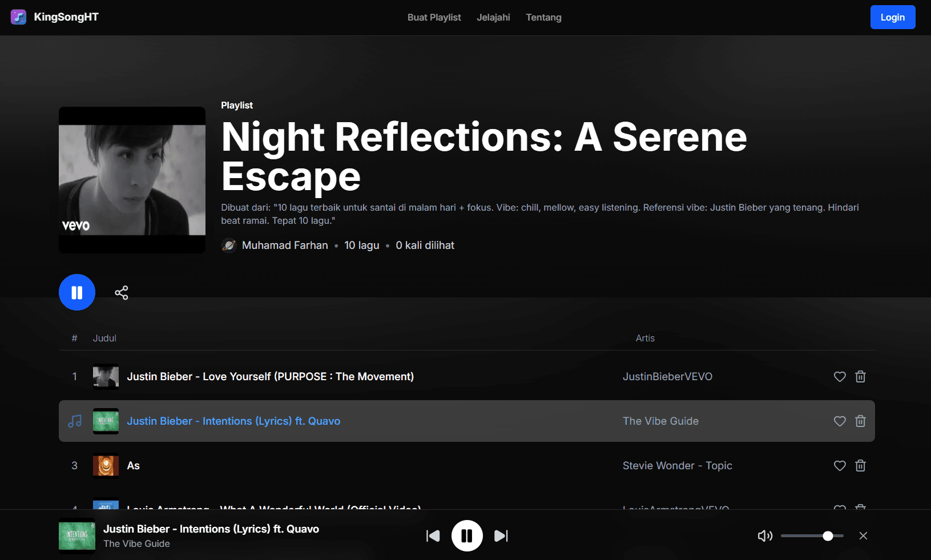The width and height of the screenshot is (931, 560).
Task: Skip to the next track
Action: pos(501,536)
